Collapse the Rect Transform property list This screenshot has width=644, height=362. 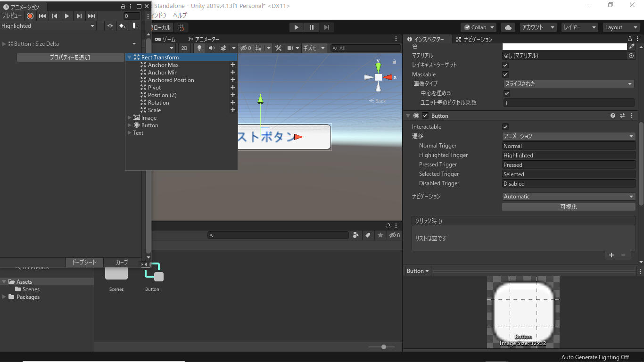(x=129, y=57)
